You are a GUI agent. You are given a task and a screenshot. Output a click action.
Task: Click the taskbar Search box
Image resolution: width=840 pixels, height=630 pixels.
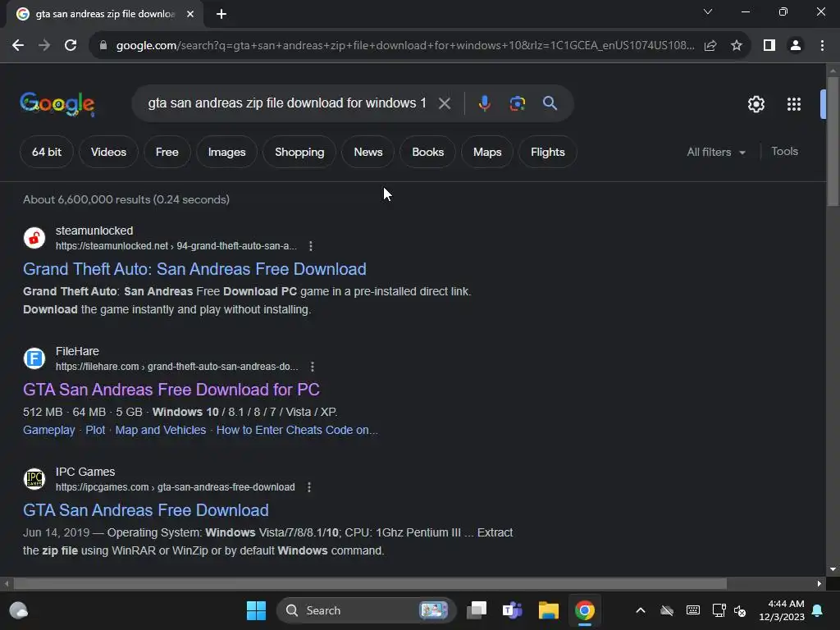(367, 610)
